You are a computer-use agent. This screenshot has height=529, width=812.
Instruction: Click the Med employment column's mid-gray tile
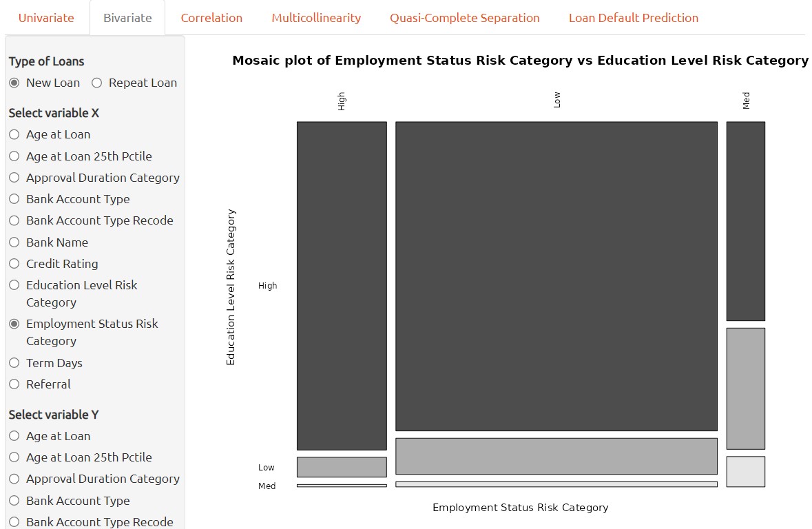point(745,388)
